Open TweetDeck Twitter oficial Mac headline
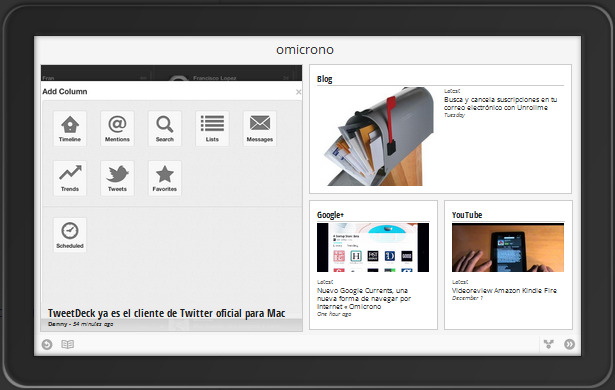This screenshot has width=615, height=390. pos(167,313)
